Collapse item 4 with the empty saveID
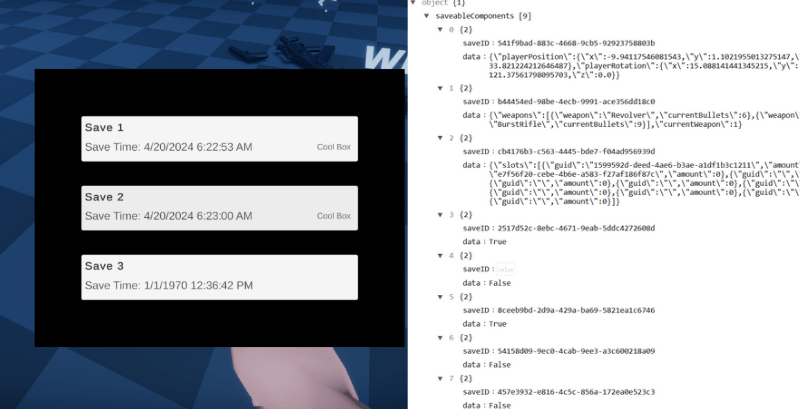Screen dimensions: 800x409 (x=441, y=255)
